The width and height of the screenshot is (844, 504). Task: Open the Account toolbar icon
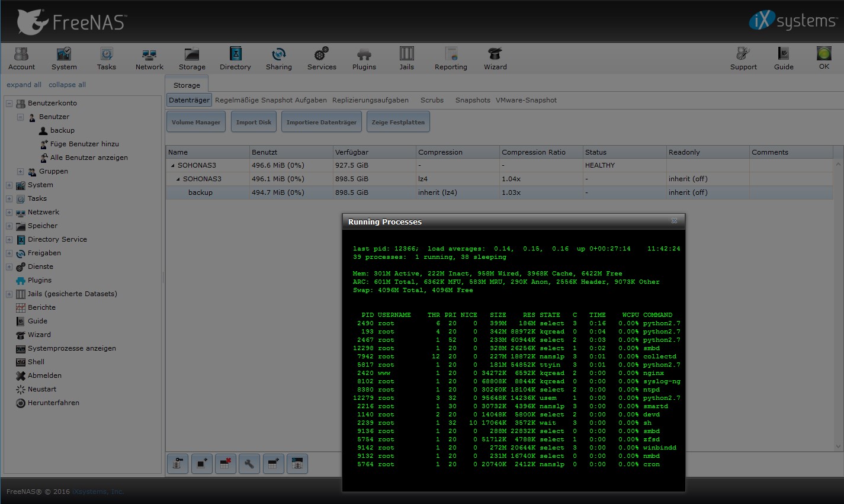[x=21, y=59]
